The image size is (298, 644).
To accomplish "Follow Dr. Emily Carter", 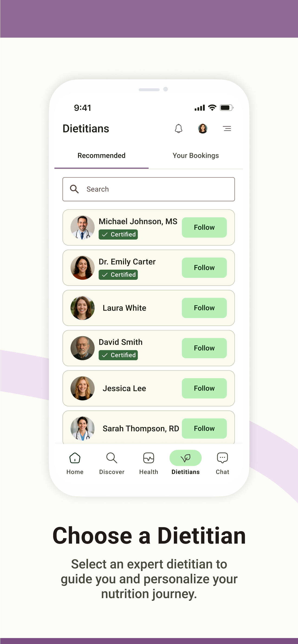I will (204, 268).
